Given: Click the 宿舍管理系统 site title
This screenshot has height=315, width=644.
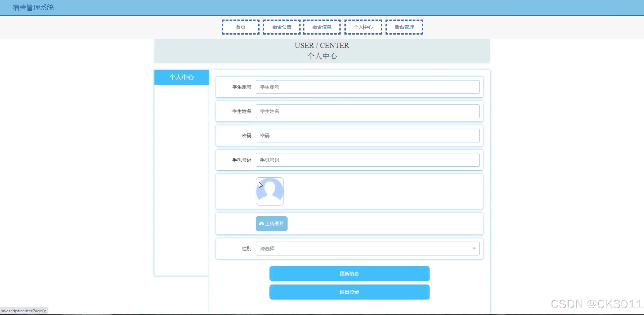Looking at the screenshot, I should (33, 8).
